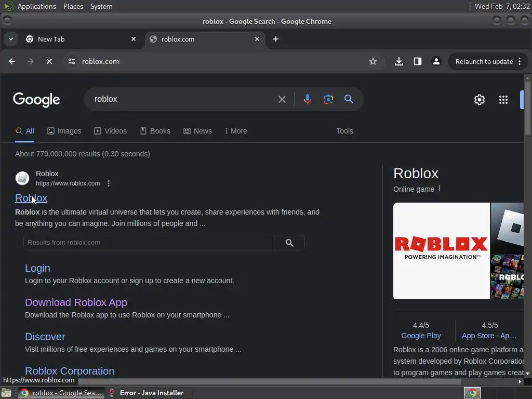Image resolution: width=532 pixels, height=399 pixels.
Task: Start voice search with the microphone icon
Action: [308, 99]
